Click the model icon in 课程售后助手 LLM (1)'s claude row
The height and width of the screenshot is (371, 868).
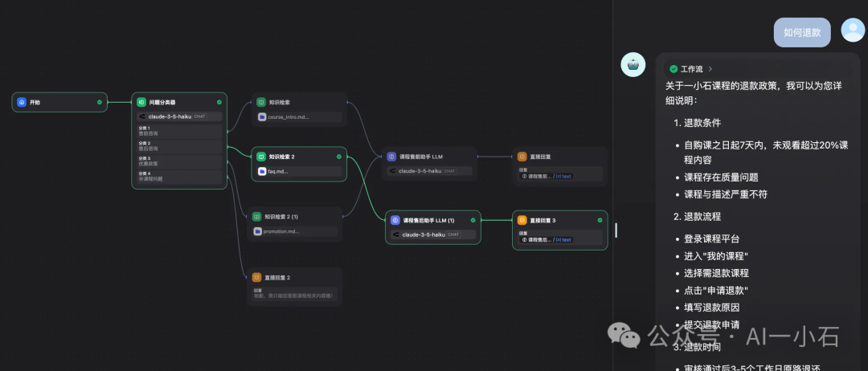click(396, 234)
